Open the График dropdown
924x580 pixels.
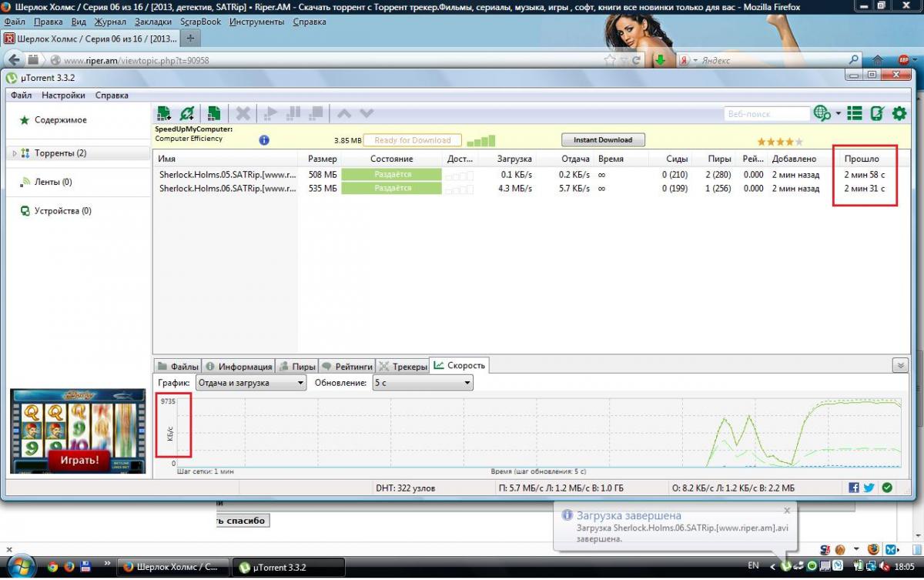pyautogui.click(x=250, y=382)
